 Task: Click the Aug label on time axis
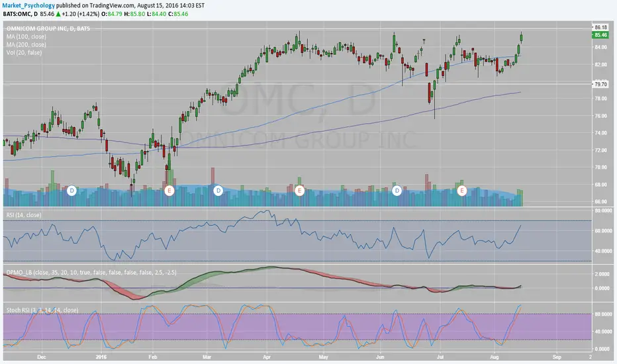click(x=495, y=357)
